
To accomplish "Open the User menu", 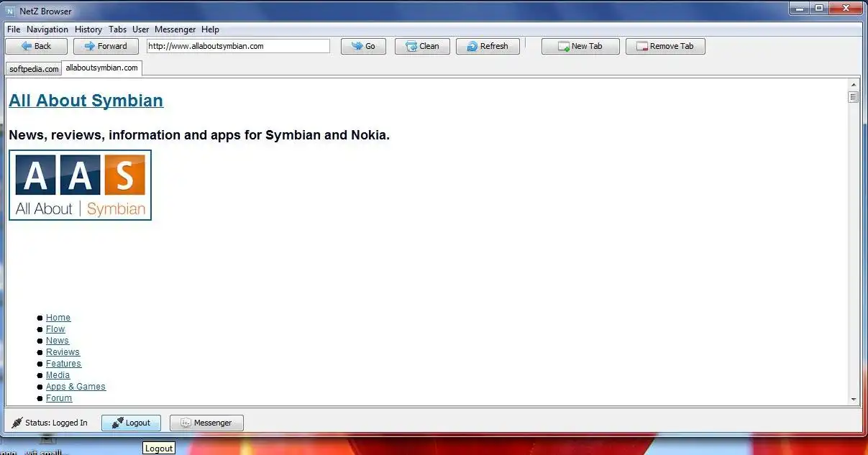I will (141, 29).
